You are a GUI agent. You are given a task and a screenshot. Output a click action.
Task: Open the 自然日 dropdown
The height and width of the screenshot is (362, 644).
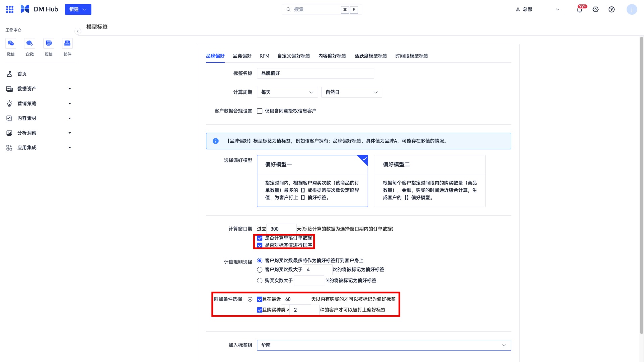coord(352,92)
